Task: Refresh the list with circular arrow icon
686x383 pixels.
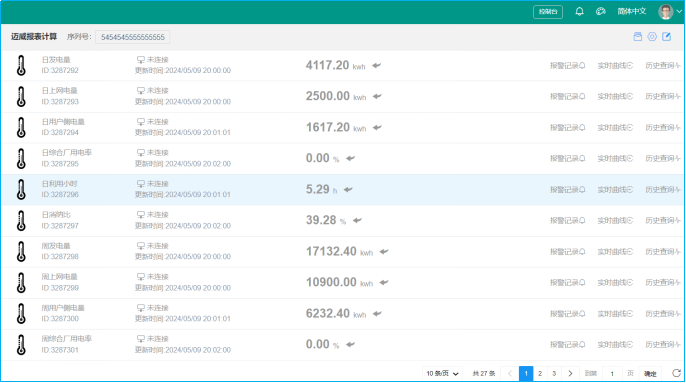Action: coord(676,373)
